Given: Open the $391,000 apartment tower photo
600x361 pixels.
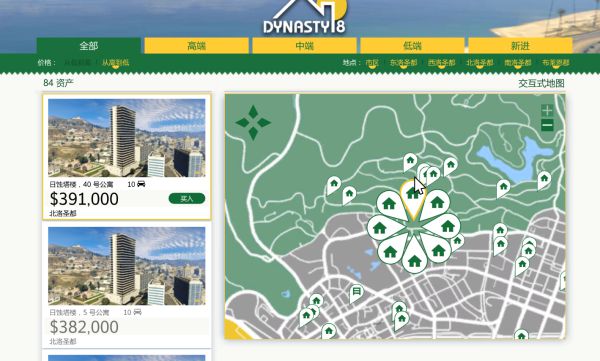Looking at the screenshot, I should (127, 138).
